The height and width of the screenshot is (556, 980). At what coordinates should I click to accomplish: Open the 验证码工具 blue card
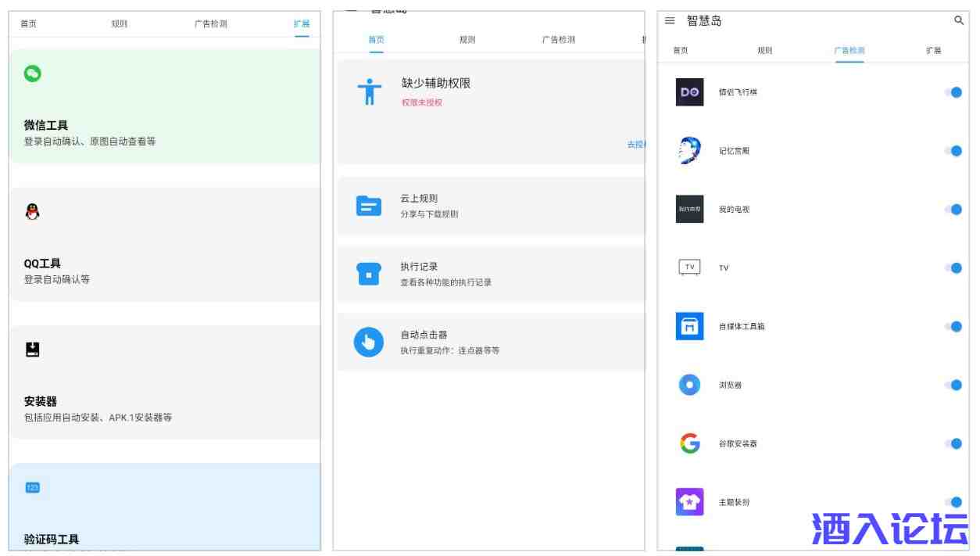click(164, 507)
